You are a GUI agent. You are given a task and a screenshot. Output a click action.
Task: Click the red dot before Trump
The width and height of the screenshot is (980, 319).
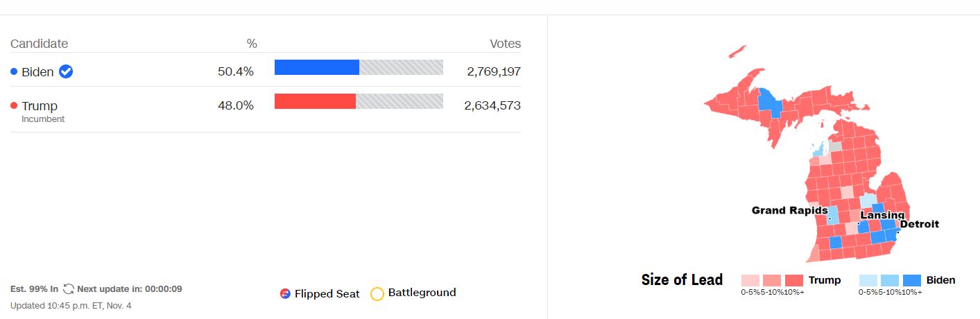tap(14, 105)
